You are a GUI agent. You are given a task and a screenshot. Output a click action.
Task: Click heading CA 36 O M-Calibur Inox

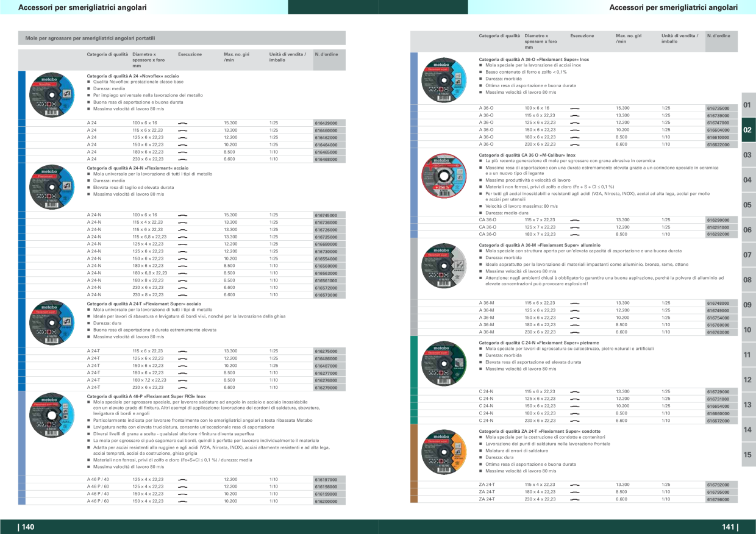[x=527, y=155]
